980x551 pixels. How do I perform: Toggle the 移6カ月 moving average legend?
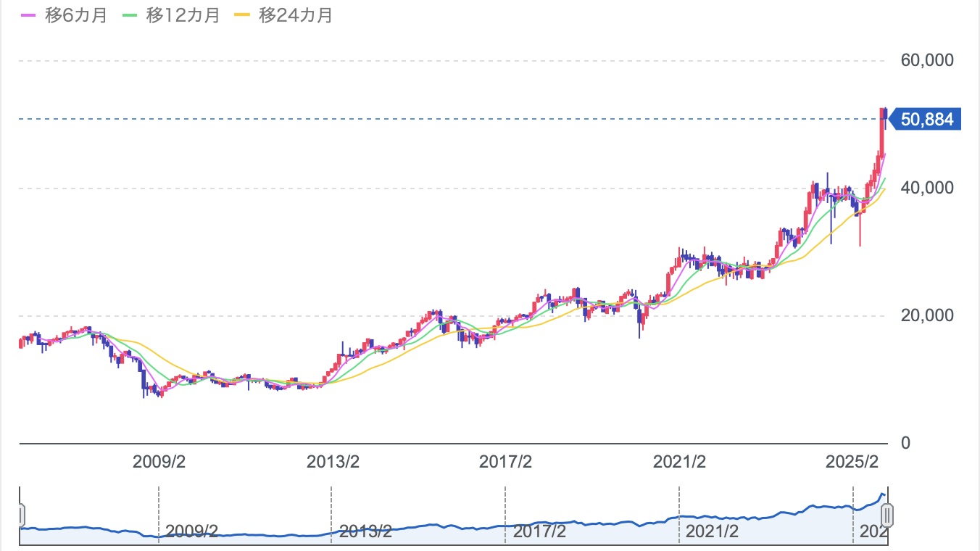[x=65, y=16]
